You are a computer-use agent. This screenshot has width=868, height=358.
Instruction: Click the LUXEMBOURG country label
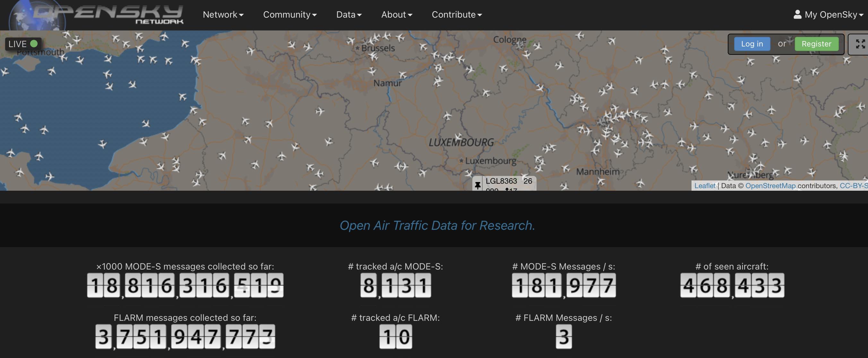461,143
